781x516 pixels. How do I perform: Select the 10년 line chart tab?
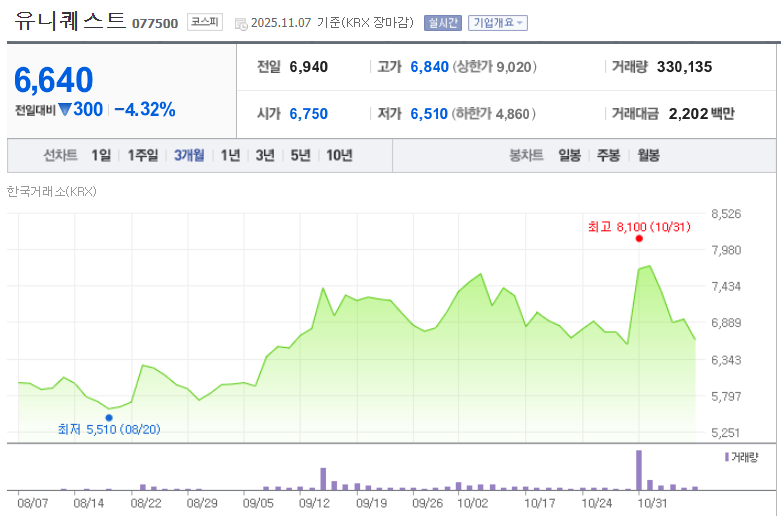(340, 155)
